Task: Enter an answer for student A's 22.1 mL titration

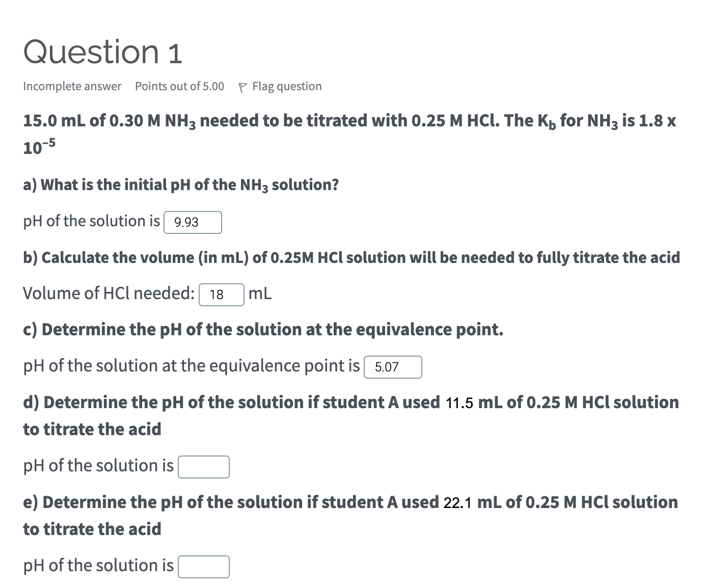Action: point(203,566)
